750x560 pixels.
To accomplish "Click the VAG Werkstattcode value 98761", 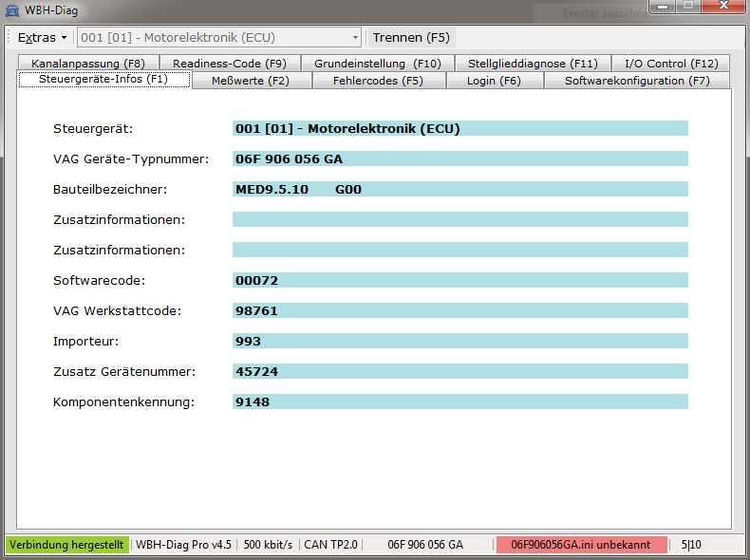I will (459, 311).
